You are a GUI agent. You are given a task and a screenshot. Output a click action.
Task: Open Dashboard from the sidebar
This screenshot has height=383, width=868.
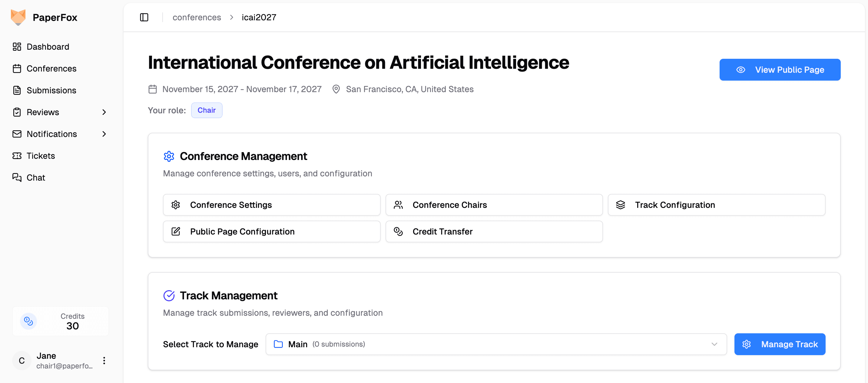point(48,47)
